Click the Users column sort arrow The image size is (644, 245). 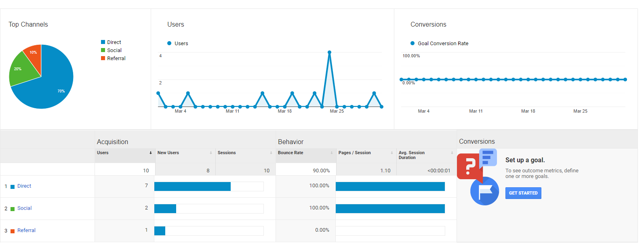[x=151, y=153]
